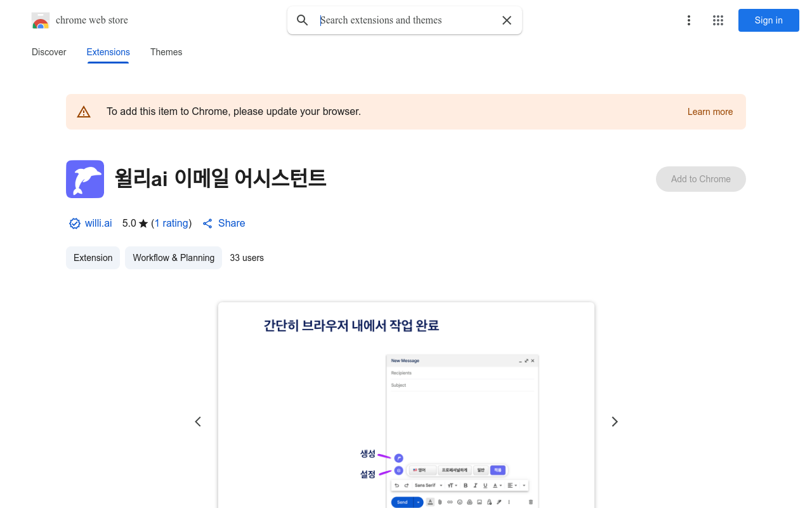Viewport: 812px width, 508px height.
Task: Click the search magnifier icon
Action: pos(303,20)
